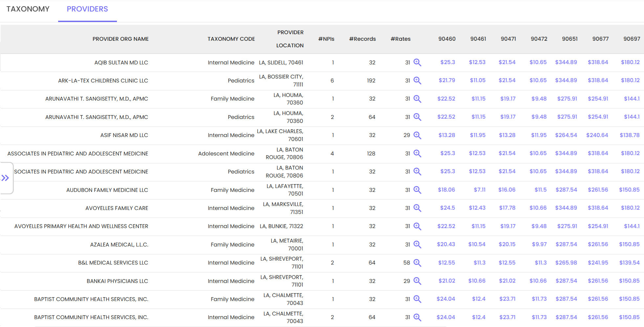Open rates zoom for ARK-LA-TEX CHILDRENS CLINIC
The height and width of the screenshot is (327, 644).
tap(417, 81)
